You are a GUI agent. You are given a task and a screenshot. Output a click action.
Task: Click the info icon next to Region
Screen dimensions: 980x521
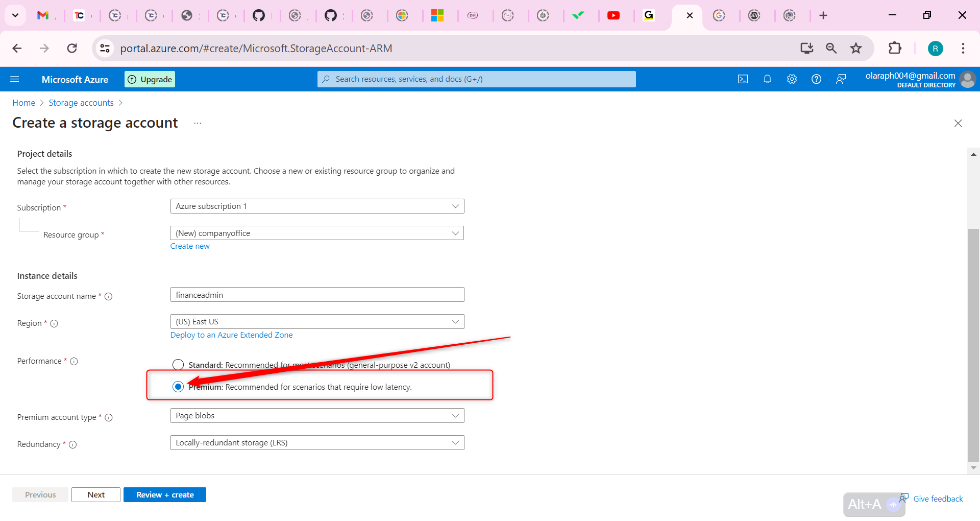point(54,323)
